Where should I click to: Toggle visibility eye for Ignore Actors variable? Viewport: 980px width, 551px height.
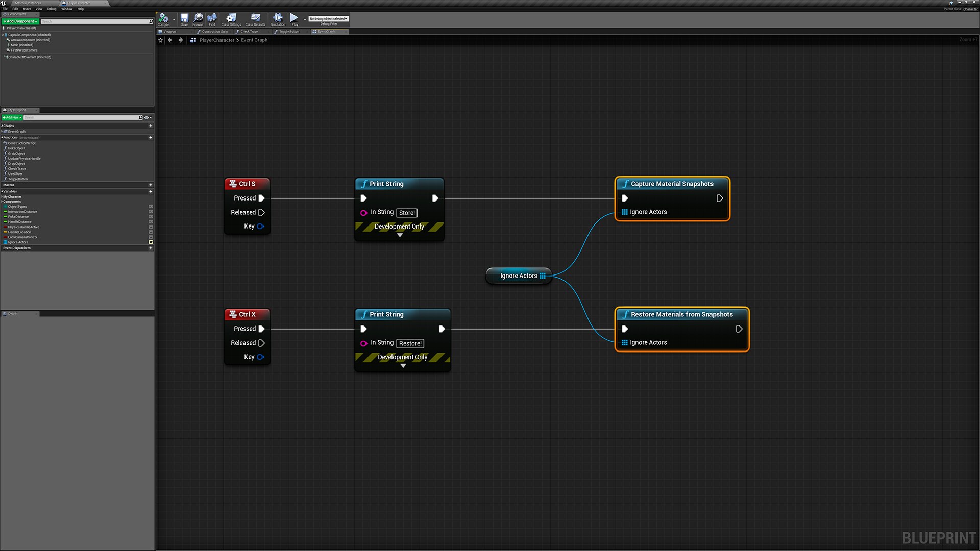pos(151,242)
